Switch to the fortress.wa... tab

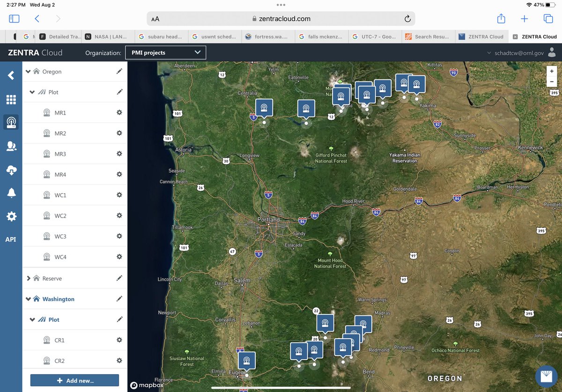pyautogui.click(x=268, y=36)
